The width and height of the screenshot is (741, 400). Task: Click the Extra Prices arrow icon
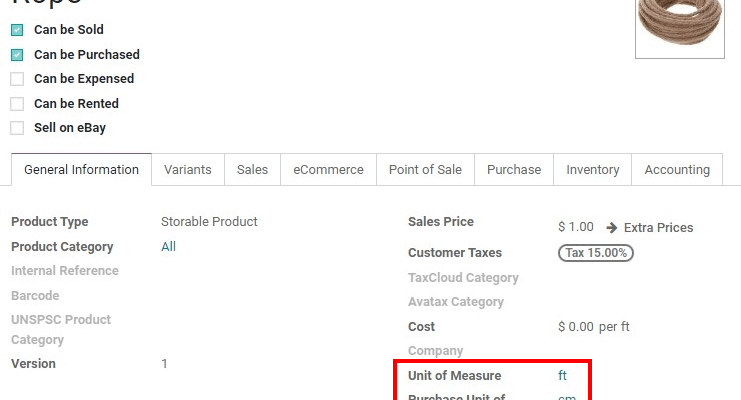coord(612,228)
